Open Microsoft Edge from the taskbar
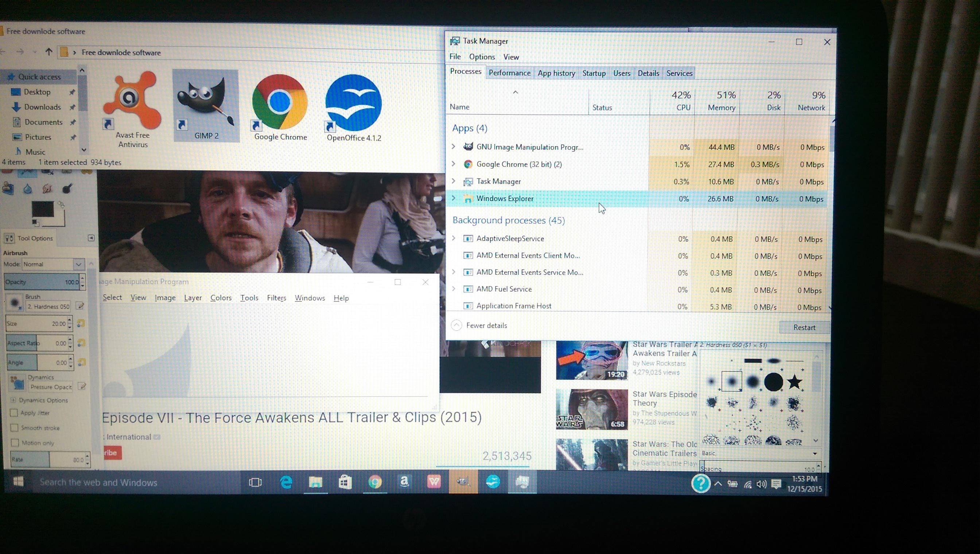The image size is (980, 554). point(286,483)
